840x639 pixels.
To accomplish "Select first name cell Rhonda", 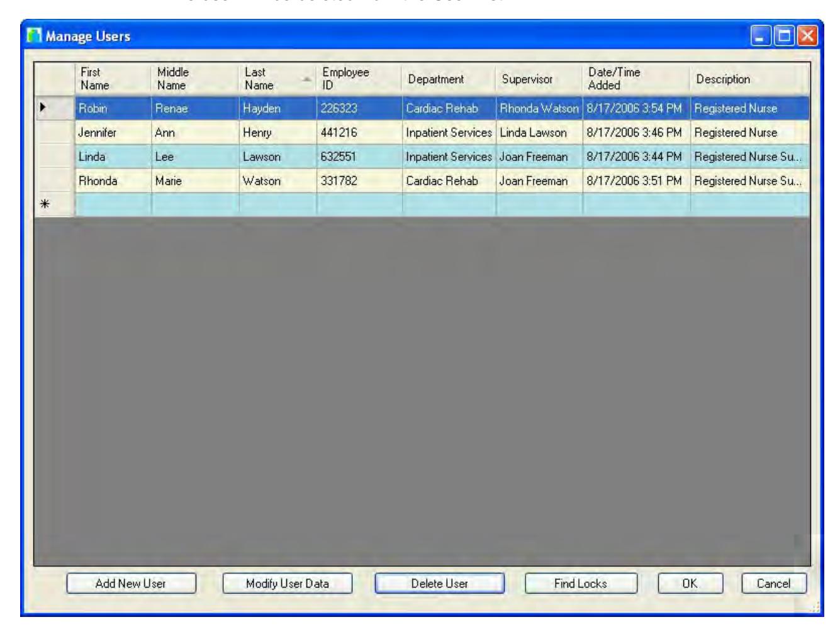I will (x=113, y=181).
